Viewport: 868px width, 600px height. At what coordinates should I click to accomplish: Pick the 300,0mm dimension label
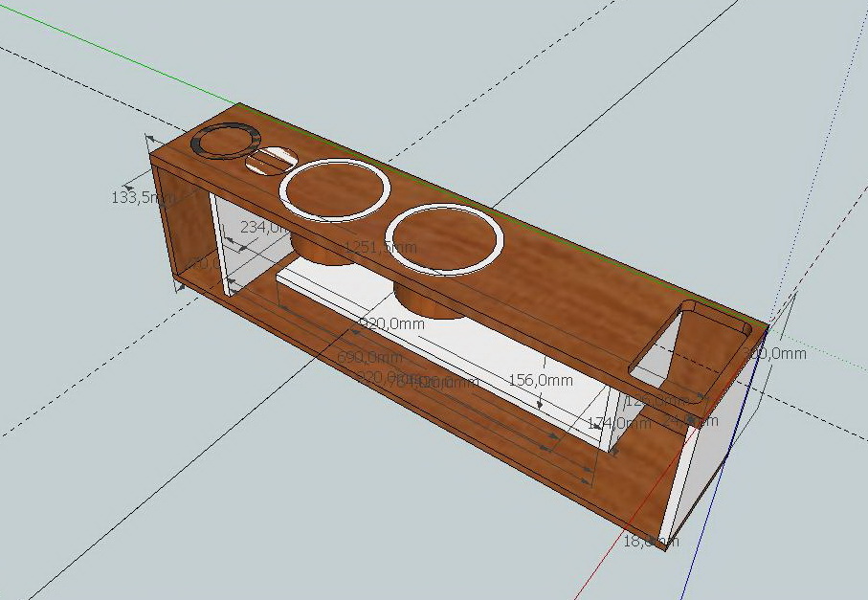(x=774, y=353)
